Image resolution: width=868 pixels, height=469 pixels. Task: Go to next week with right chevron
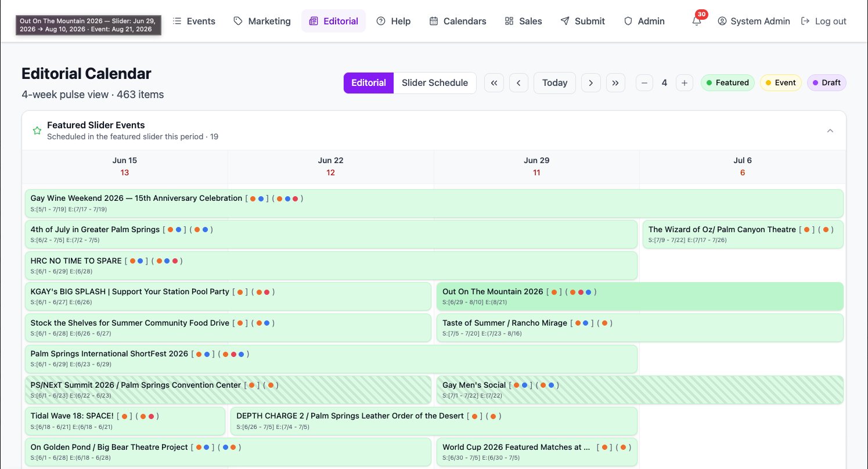(x=590, y=83)
